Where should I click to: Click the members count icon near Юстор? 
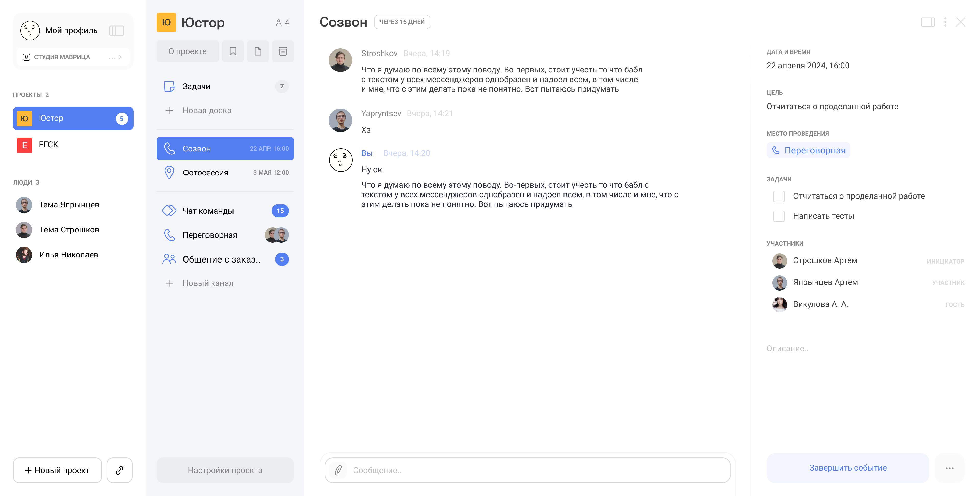point(282,23)
